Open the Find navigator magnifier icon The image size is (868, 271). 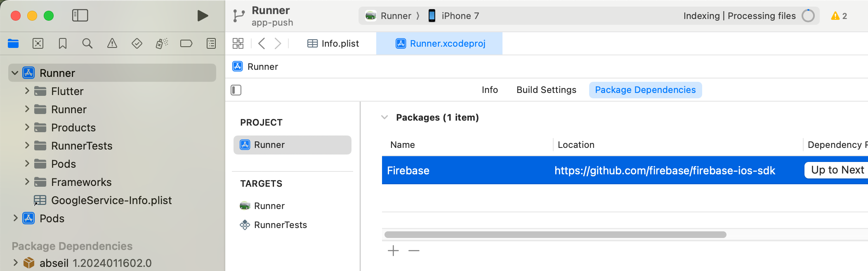coord(87,43)
